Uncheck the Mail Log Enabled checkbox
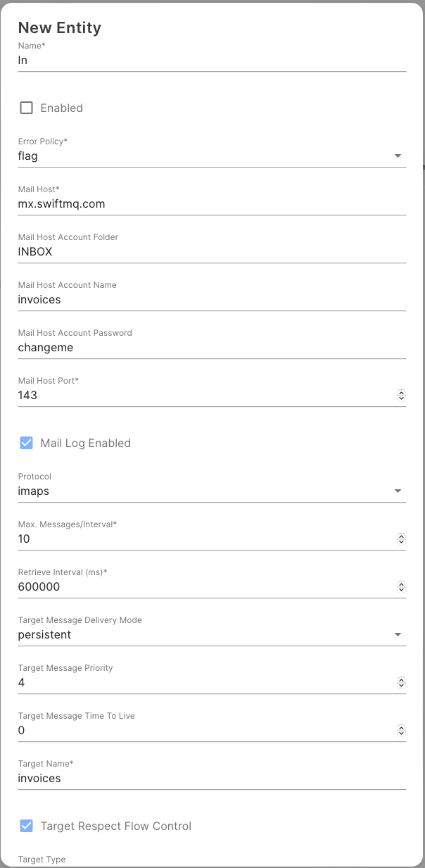Viewport: 425px width, 868px height. (27, 443)
